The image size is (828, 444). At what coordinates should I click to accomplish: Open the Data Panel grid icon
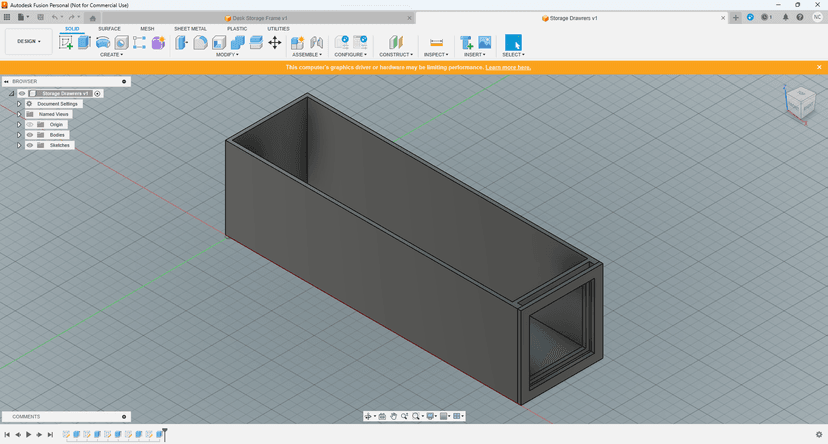click(7, 18)
